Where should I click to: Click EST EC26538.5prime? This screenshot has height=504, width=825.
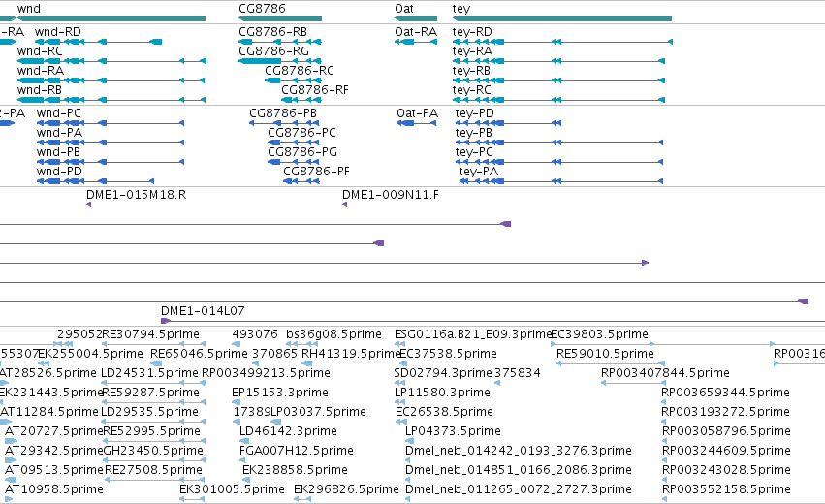coord(445,412)
